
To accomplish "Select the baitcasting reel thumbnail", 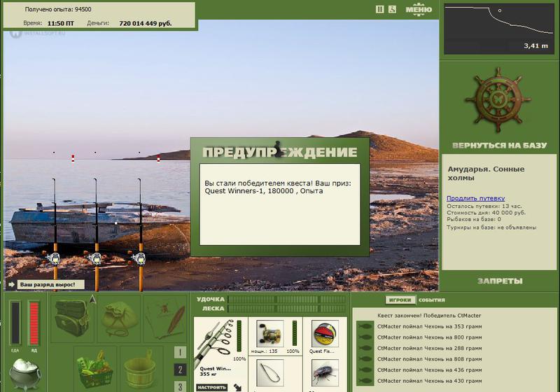I will pyautogui.click(x=270, y=334).
